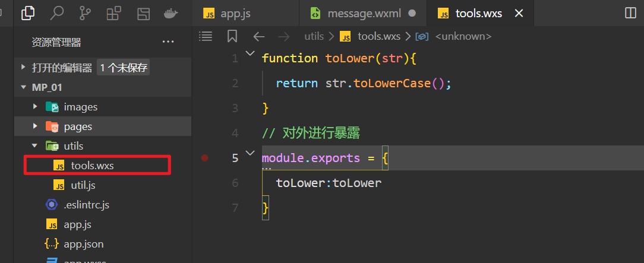Fold the function at line 1
The width and height of the screenshot is (644, 263).
click(250, 53)
